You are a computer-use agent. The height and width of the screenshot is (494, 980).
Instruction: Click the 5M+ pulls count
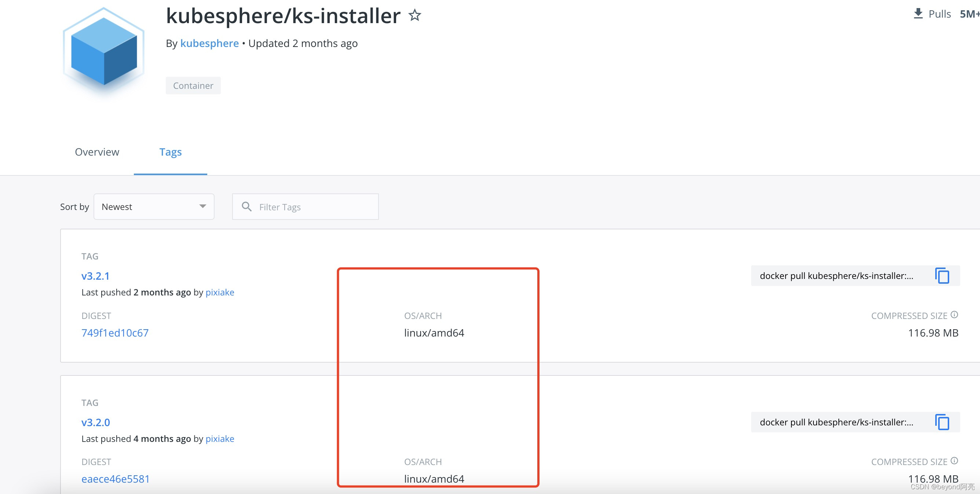pos(969,14)
